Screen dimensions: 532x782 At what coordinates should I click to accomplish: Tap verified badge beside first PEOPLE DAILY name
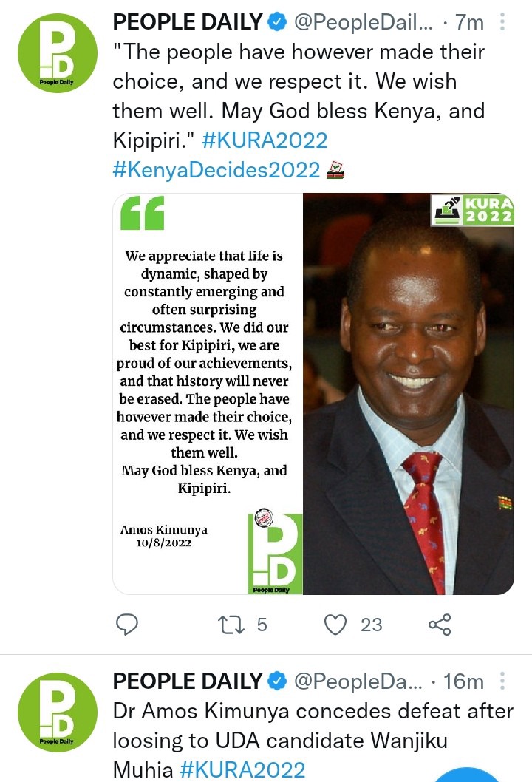point(277,22)
